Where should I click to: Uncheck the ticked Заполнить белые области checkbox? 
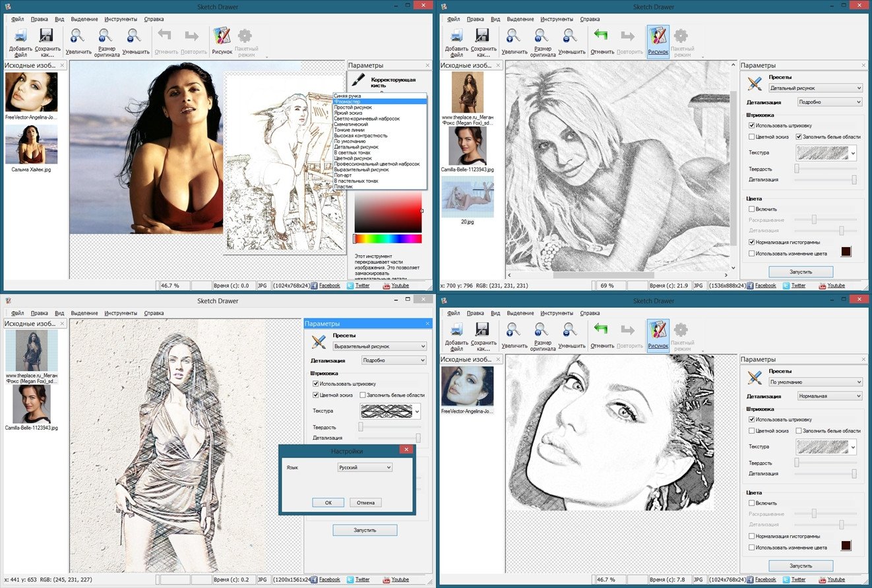click(799, 136)
